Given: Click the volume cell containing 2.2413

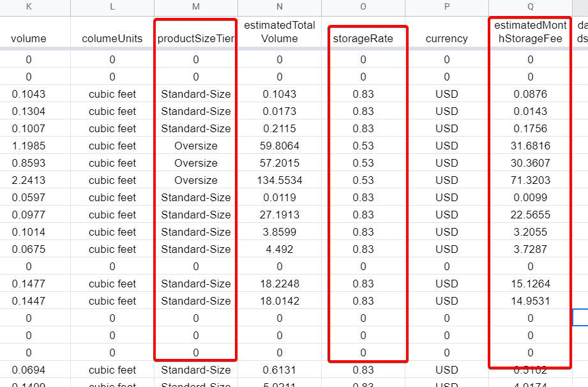Looking at the screenshot, I should [x=29, y=180].
